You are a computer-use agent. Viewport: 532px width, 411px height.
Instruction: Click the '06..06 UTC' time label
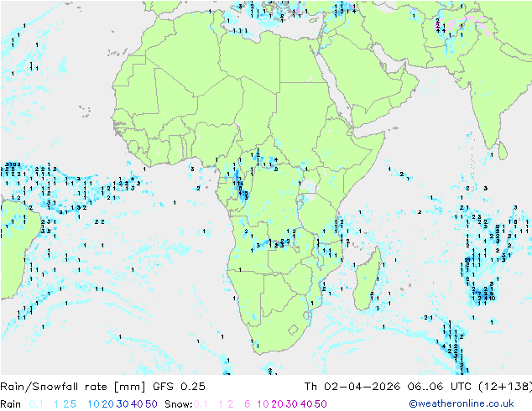[439, 386]
